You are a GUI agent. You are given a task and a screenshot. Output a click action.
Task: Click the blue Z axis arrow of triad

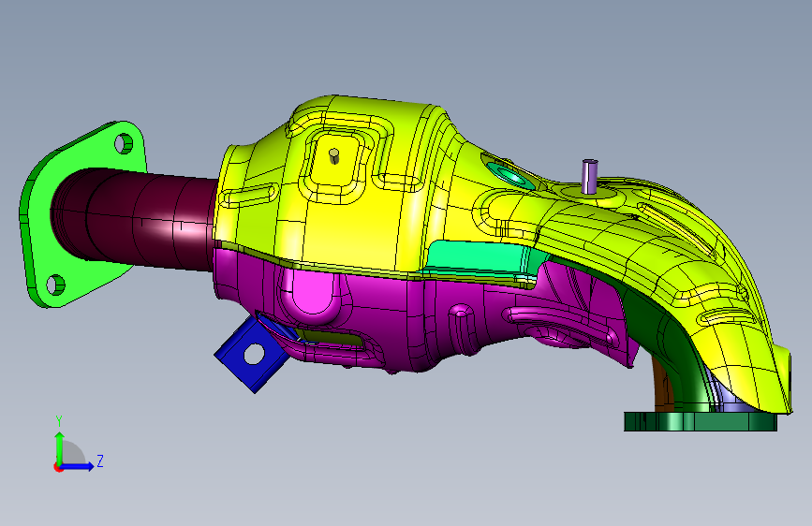pyautogui.click(x=78, y=466)
